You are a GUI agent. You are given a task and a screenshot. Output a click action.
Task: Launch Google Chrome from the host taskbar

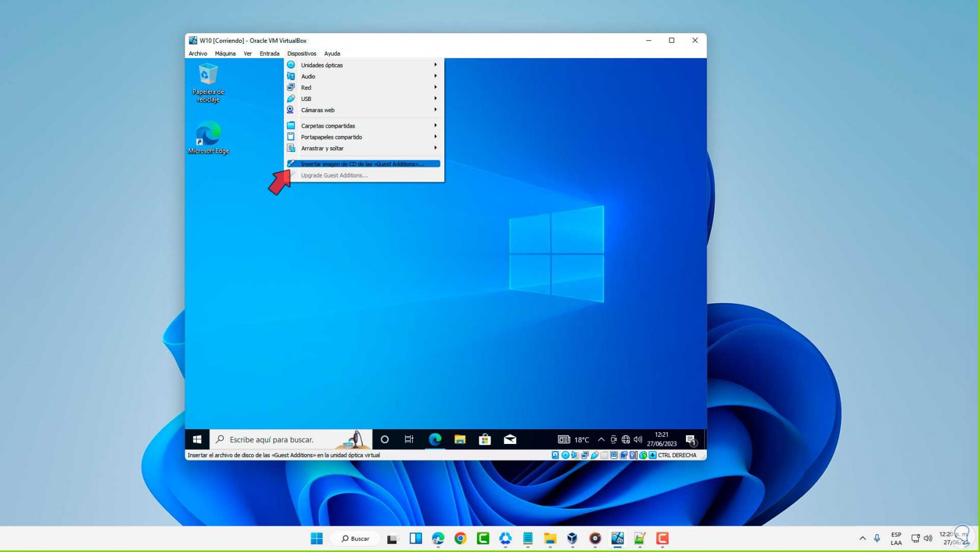click(x=460, y=539)
